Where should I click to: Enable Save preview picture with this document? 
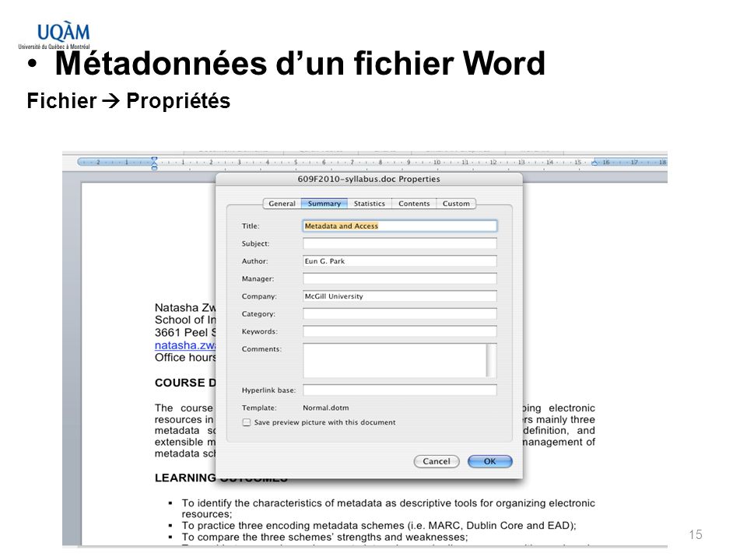[x=247, y=422]
